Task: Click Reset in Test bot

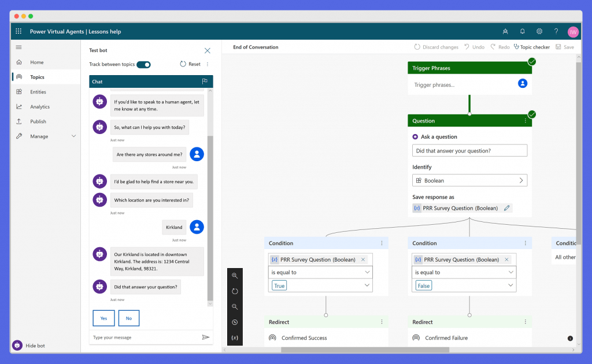Action: [190, 64]
